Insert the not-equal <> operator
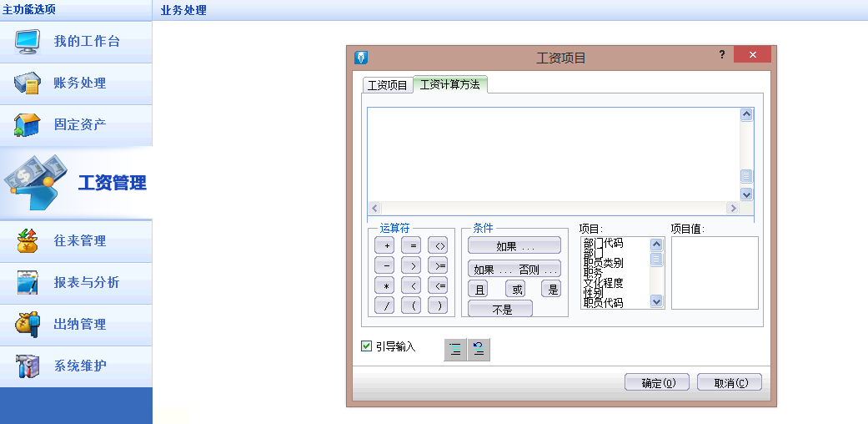This screenshot has height=424, width=868. point(438,245)
